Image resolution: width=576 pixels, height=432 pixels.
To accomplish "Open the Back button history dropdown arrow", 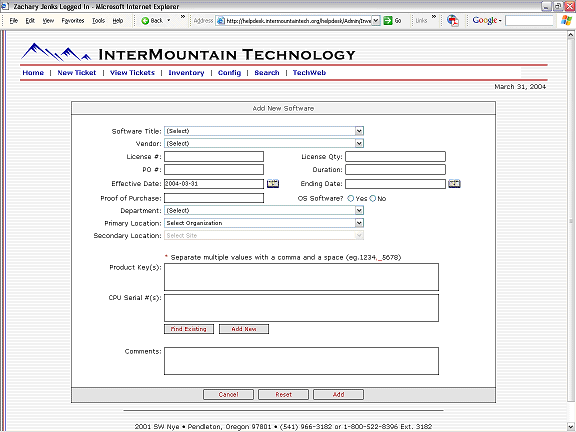I will click(169, 21).
